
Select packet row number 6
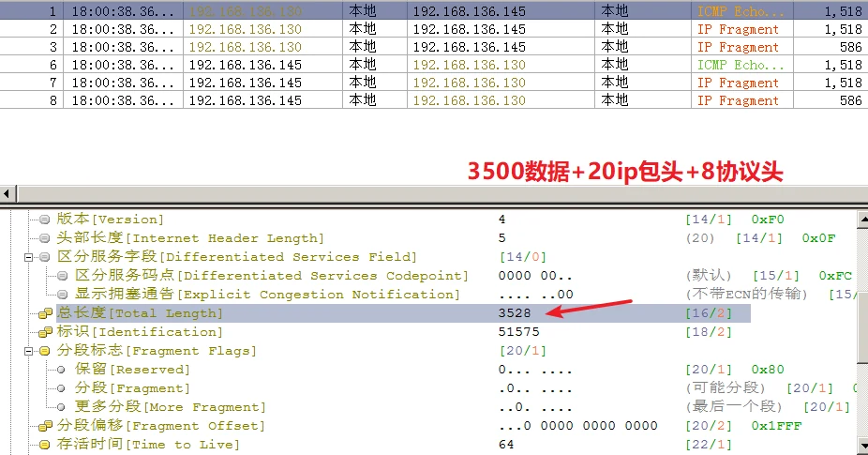coord(434,65)
